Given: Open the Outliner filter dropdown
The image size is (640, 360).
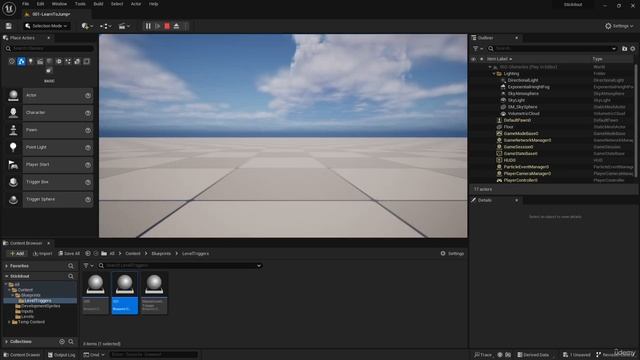Looking at the screenshot, I should coord(478,49).
